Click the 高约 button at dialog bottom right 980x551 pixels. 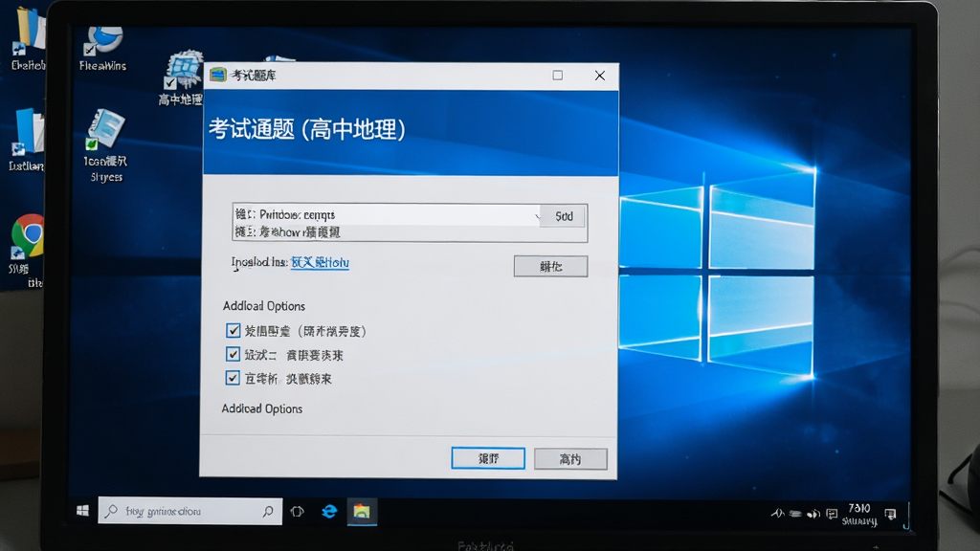570,459
